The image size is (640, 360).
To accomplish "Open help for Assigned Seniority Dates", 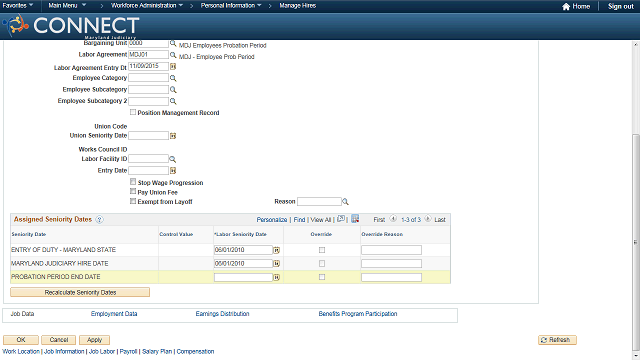I will 99,220.
